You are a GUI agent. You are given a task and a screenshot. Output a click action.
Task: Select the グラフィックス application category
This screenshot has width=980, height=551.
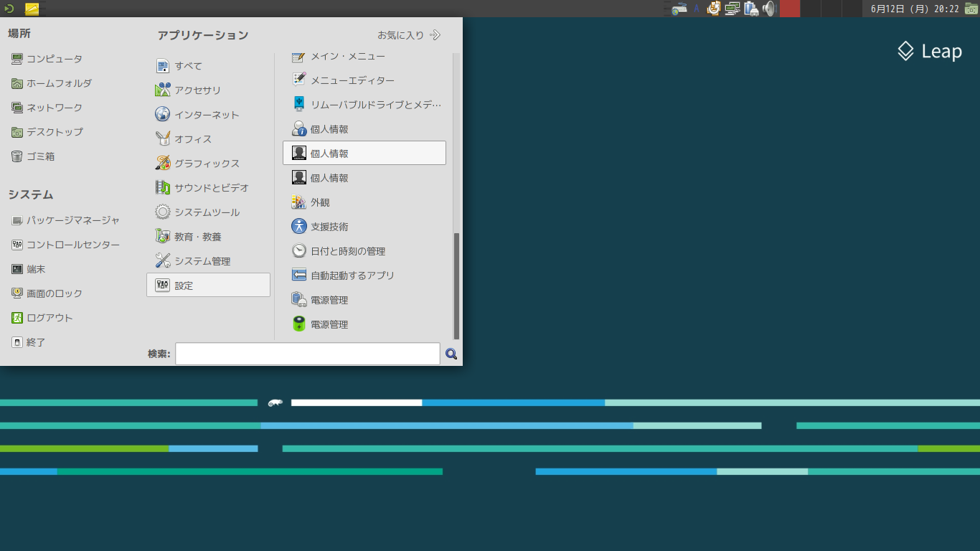pos(204,163)
